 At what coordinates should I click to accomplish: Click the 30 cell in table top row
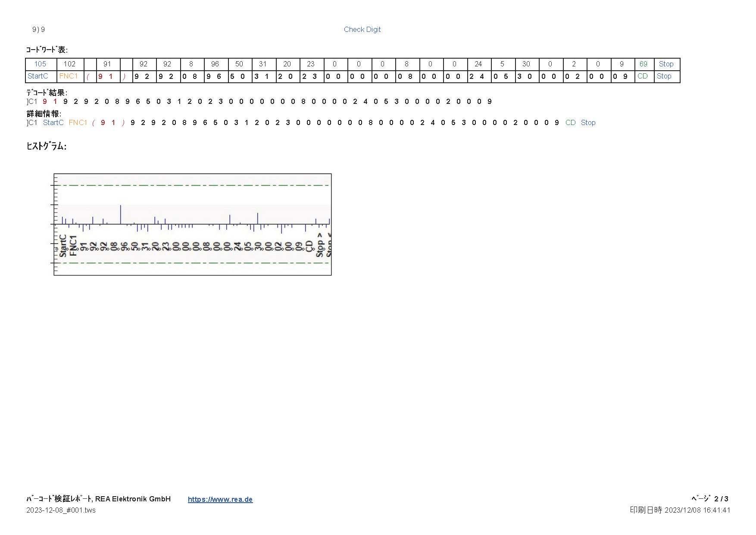pos(526,64)
